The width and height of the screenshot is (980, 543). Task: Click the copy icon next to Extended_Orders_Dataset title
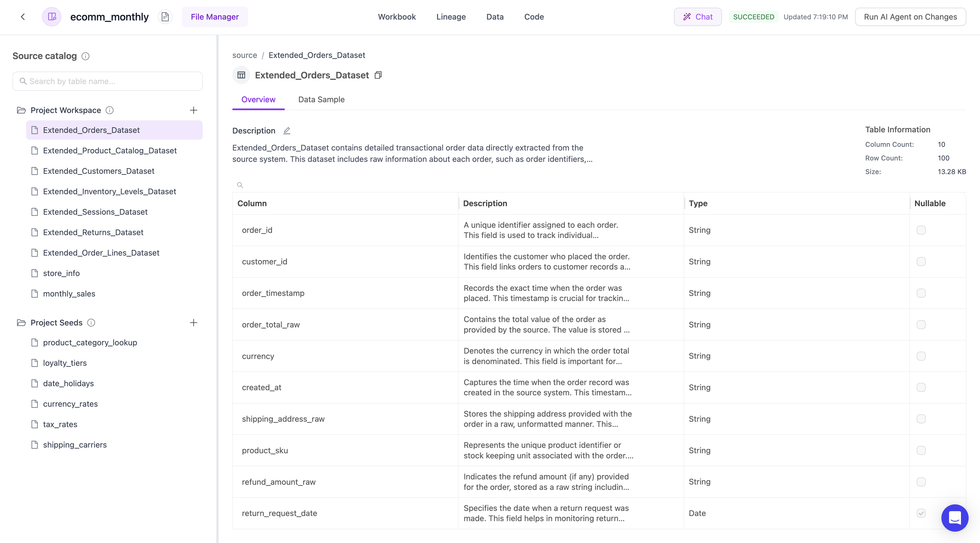(x=378, y=75)
